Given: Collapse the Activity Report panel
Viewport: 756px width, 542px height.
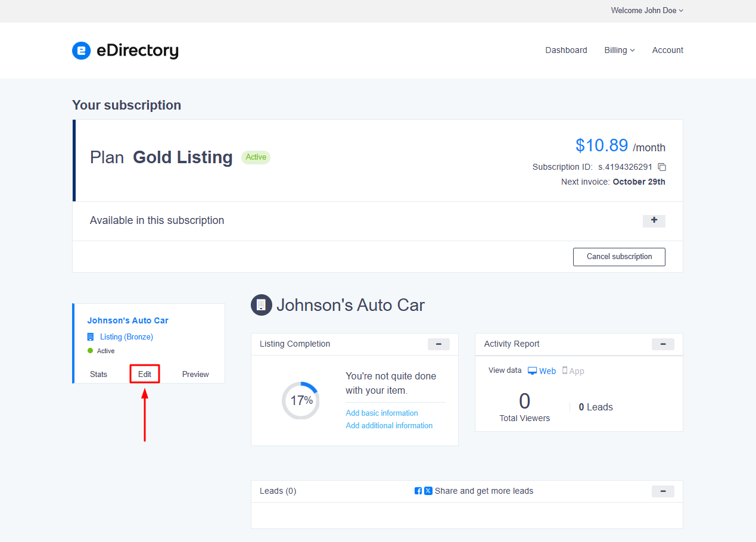Looking at the screenshot, I should pos(663,344).
